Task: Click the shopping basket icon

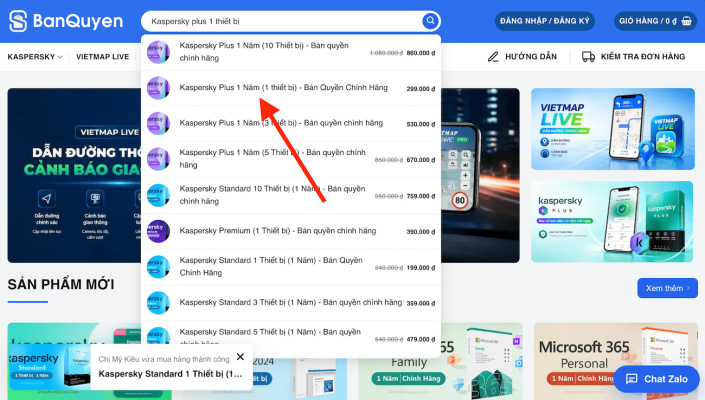Action: pyautogui.click(x=687, y=21)
